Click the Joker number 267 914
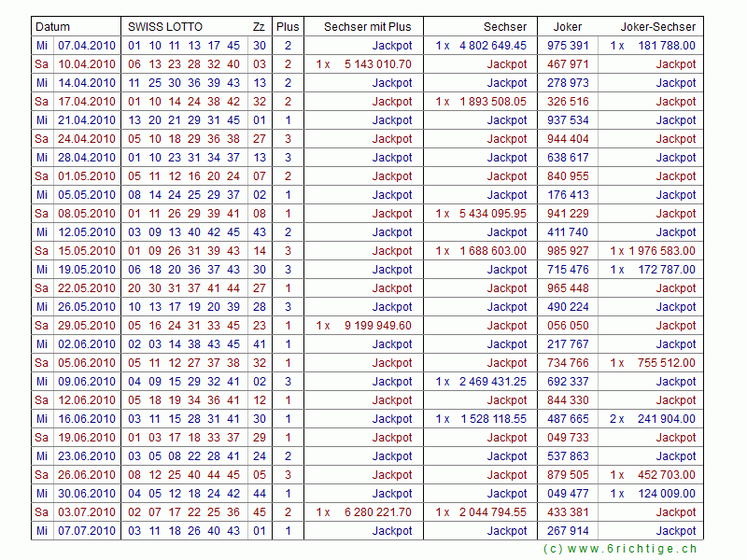 coord(568,531)
